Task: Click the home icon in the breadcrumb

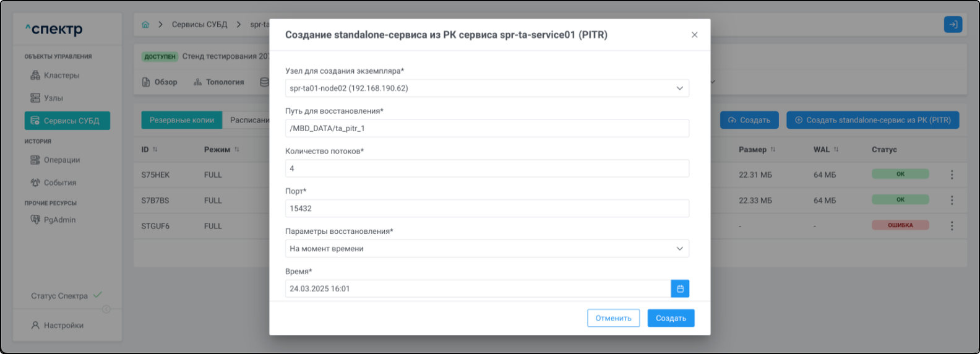Action: pyautogui.click(x=145, y=25)
